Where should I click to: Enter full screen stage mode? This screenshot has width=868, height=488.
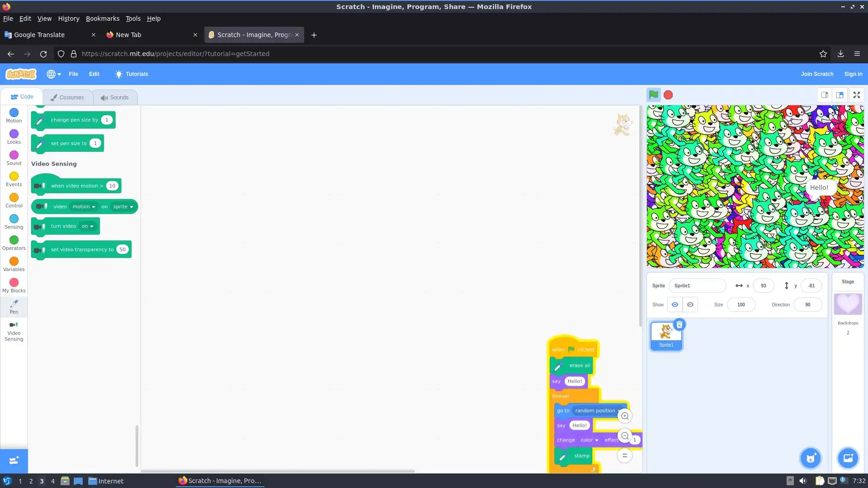[856, 95]
